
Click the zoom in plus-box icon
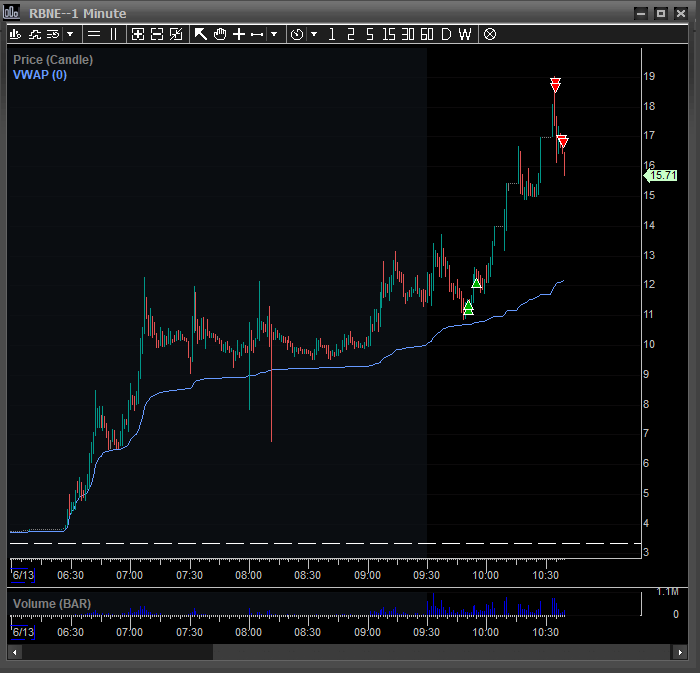point(138,34)
